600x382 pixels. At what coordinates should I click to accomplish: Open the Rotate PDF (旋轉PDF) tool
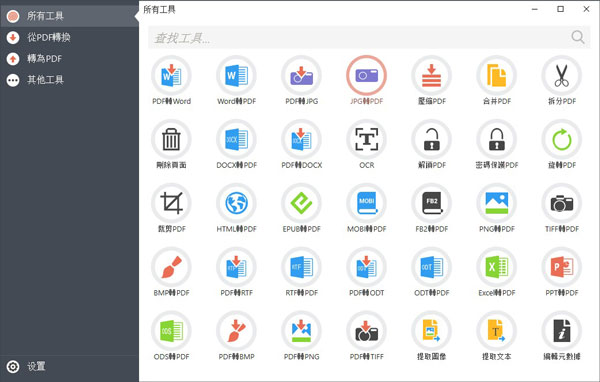click(561, 139)
